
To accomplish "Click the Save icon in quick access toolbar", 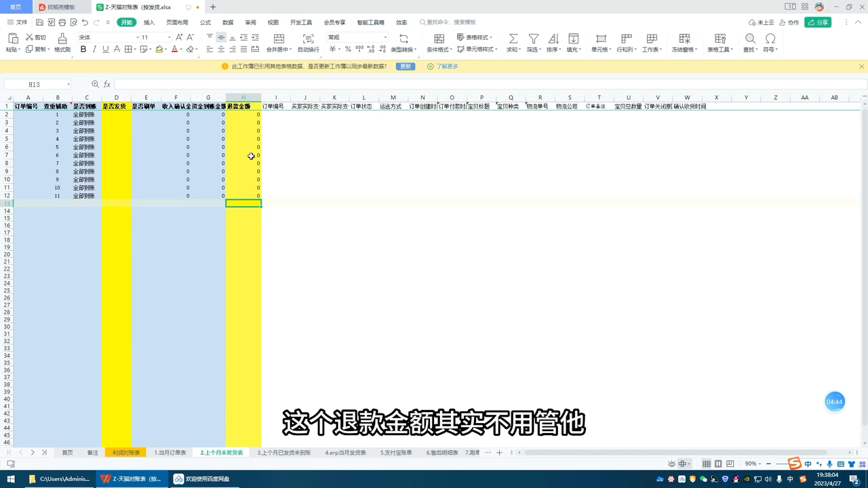I will pos(40,22).
